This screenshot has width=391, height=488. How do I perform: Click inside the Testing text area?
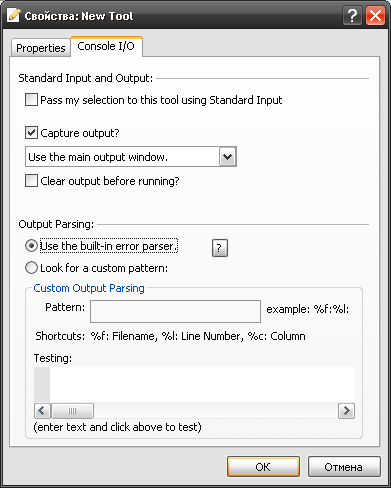point(202,384)
